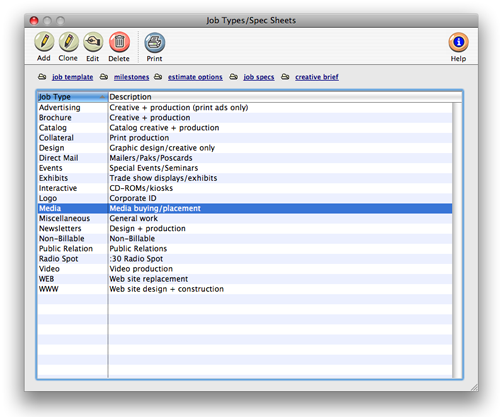The width and height of the screenshot is (500, 417).
Task: Clone the selected job type
Action: 69,42
